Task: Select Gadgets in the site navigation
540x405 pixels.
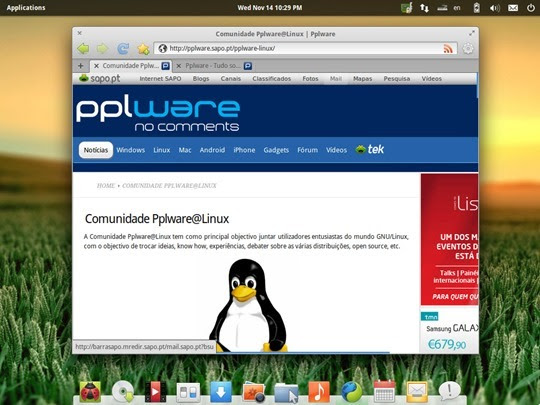Action: click(x=276, y=150)
